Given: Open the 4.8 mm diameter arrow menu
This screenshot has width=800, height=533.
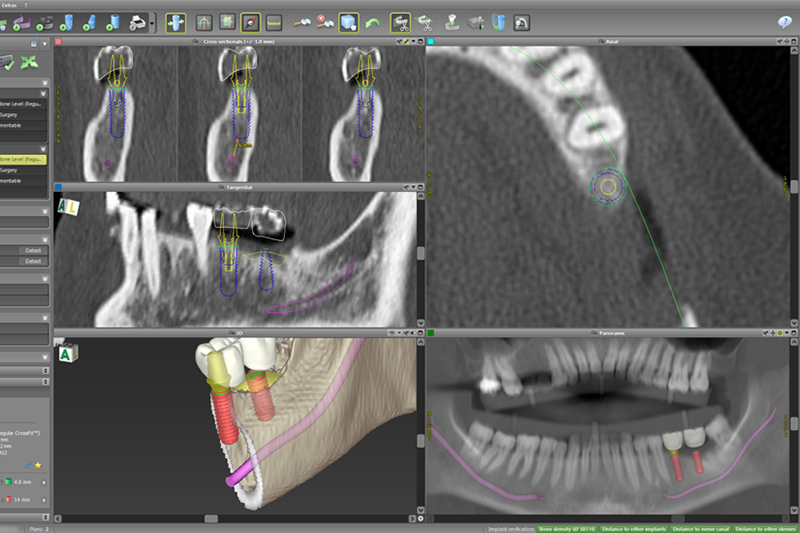Looking at the screenshot, I should pos(44,483).
